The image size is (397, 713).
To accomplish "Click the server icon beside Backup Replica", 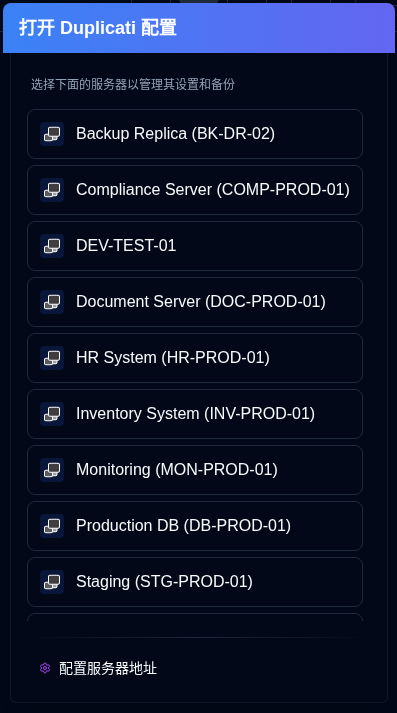I will (52, 134).
